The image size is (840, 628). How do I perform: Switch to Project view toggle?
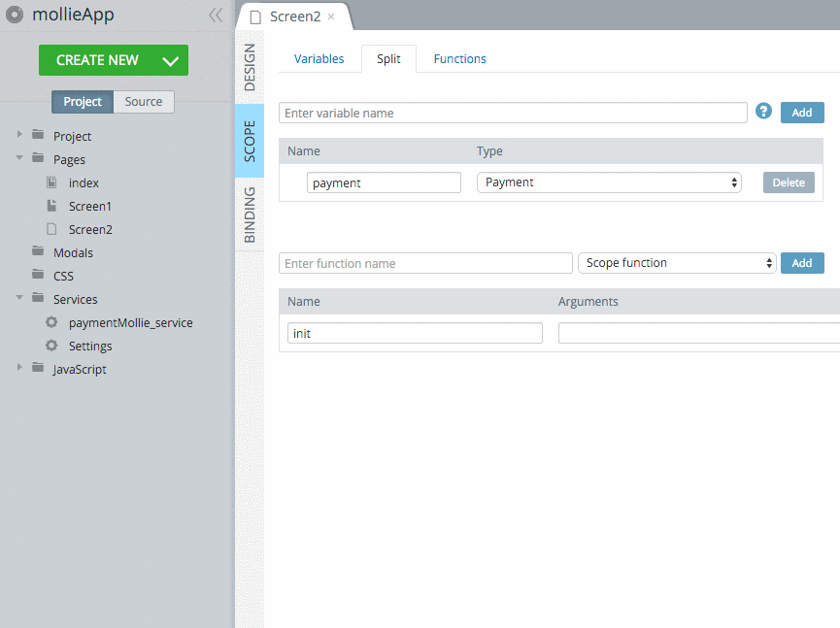[x=83, y=102]
